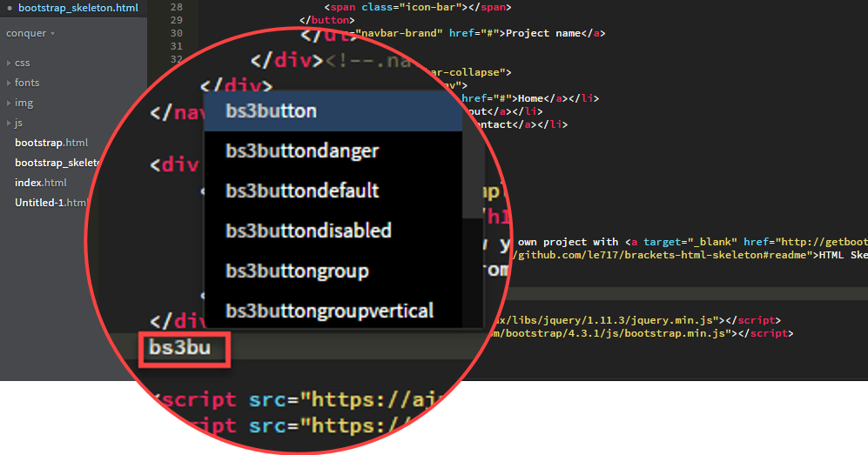This screenshot has height=455, width=868.
Task: Click the "navbar-brand" class string
Action: (x=400, y=33)
